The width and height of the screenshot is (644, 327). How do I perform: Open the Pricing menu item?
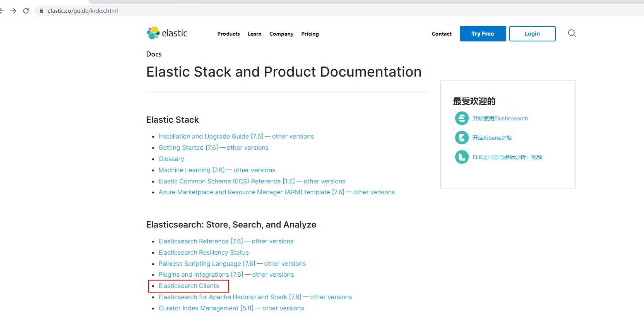click(x=310, y=34)
